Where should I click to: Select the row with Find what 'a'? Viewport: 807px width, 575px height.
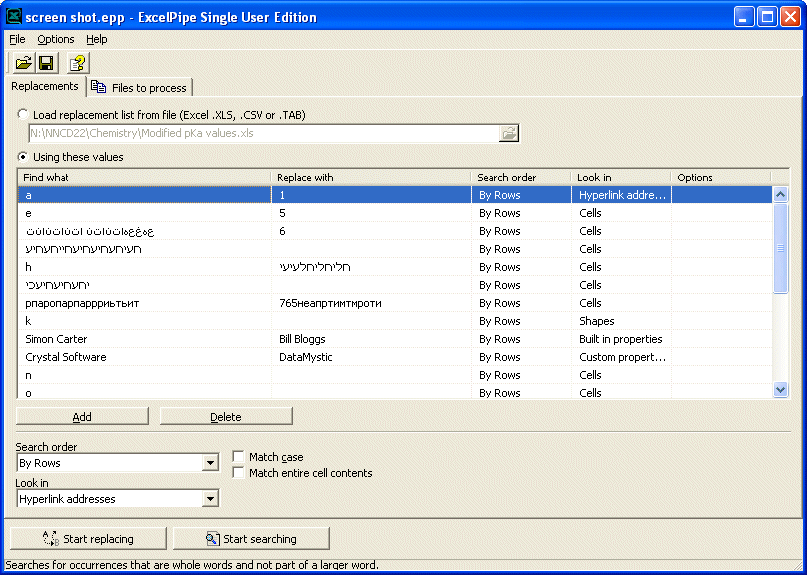[x=395, y=195]
